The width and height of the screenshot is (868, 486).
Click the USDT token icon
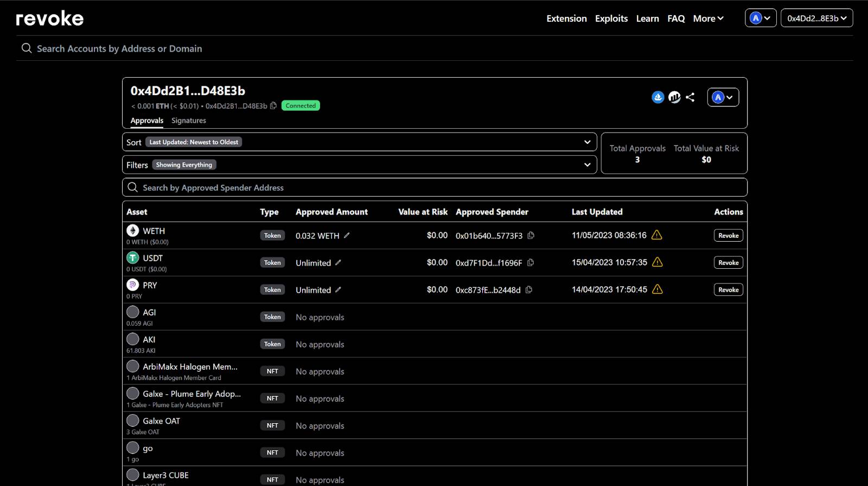click(x=133, y=257)
